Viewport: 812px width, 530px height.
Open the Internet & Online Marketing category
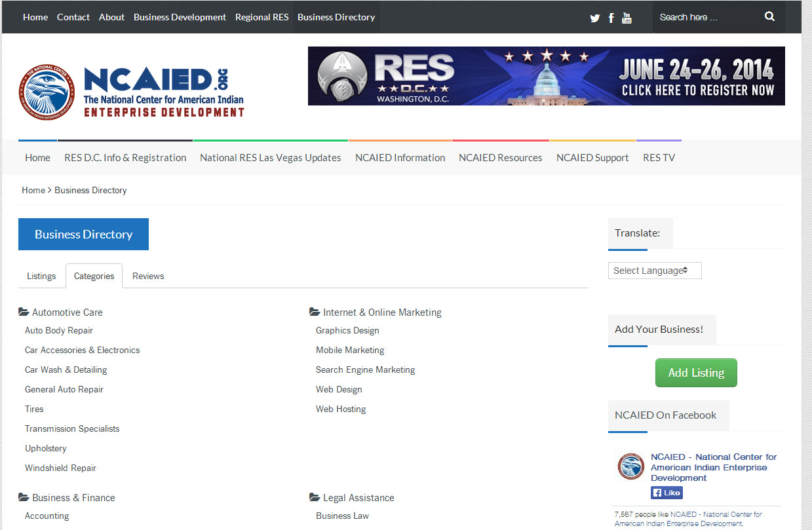pos(382,312)
